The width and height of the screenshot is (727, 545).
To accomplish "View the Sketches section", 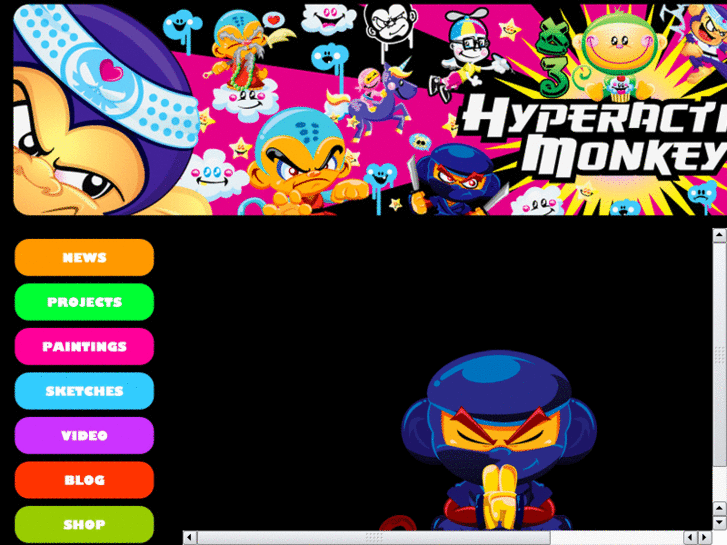I will (84, 391).
